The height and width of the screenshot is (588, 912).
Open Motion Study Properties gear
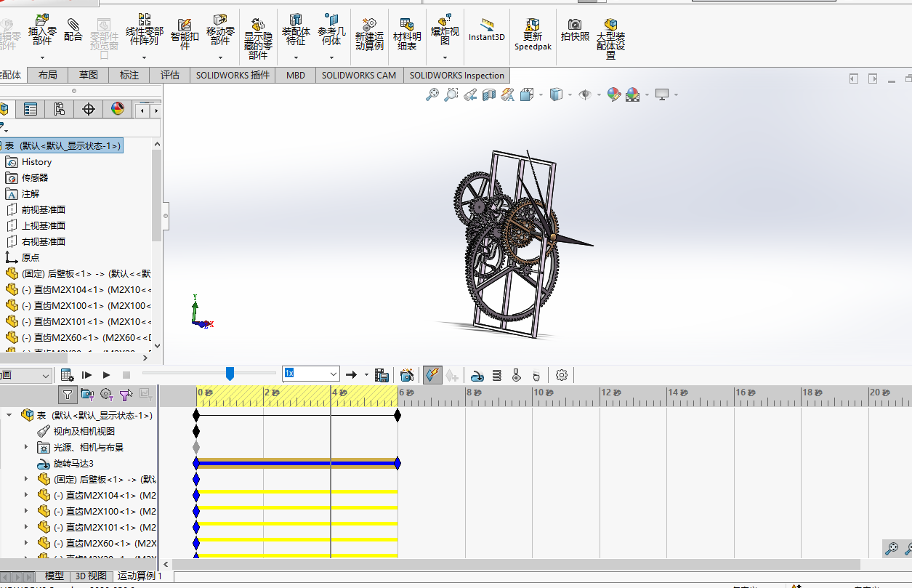(562, 375)
